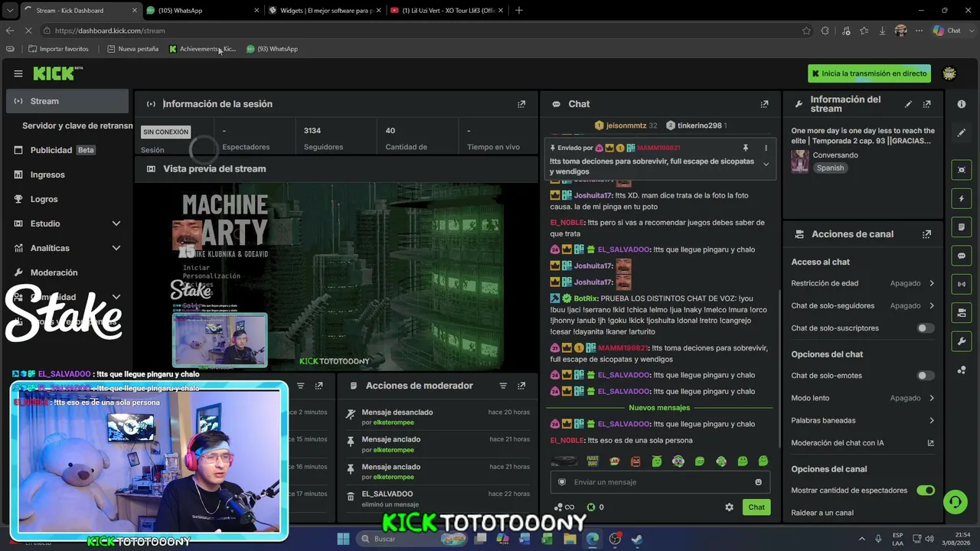Click the Spanish language tag

point(830,168)
